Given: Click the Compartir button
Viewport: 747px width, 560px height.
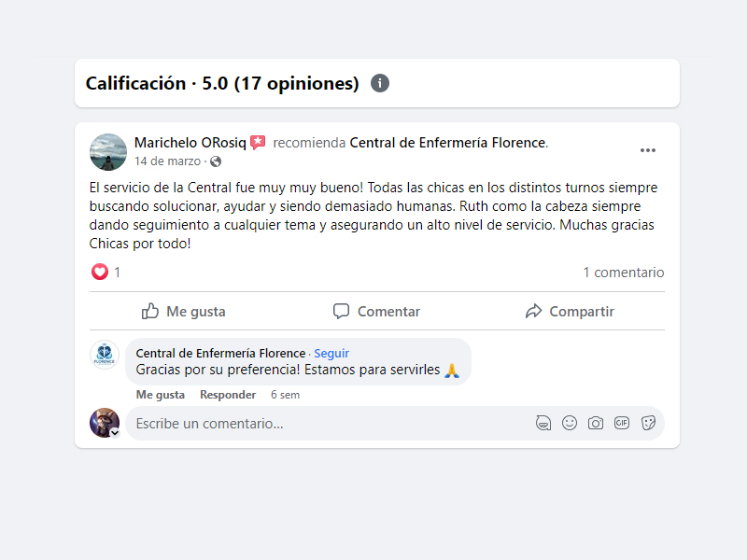Looking at the screenshot, I should tap(570, 312).
